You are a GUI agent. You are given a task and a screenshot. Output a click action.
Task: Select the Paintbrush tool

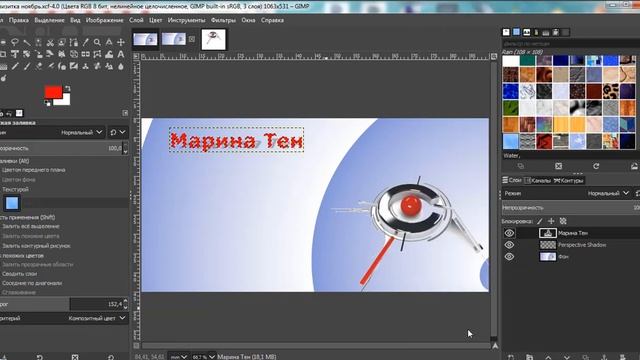click(27, 66)
